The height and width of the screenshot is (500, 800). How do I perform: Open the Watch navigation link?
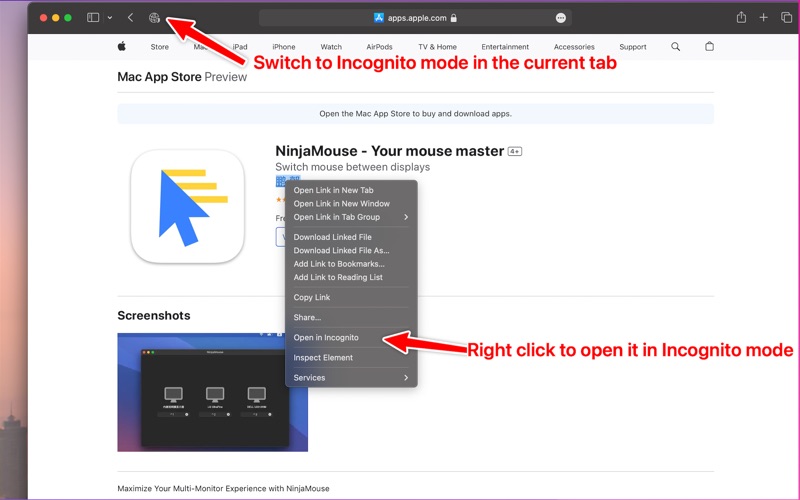[331, 46]
